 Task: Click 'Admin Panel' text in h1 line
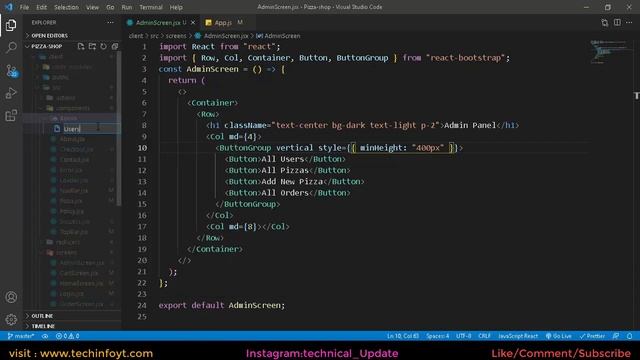tap(469, 125)
